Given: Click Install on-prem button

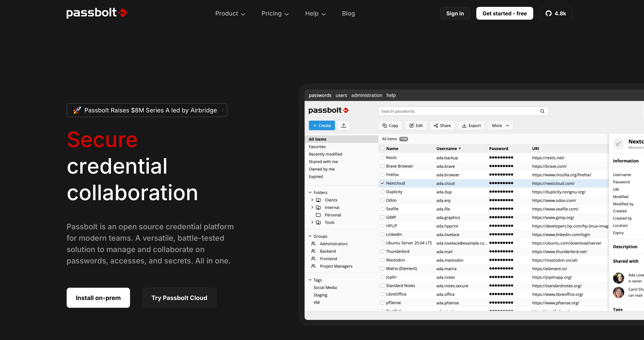Looking at the screenshot, I should point(99,298).
